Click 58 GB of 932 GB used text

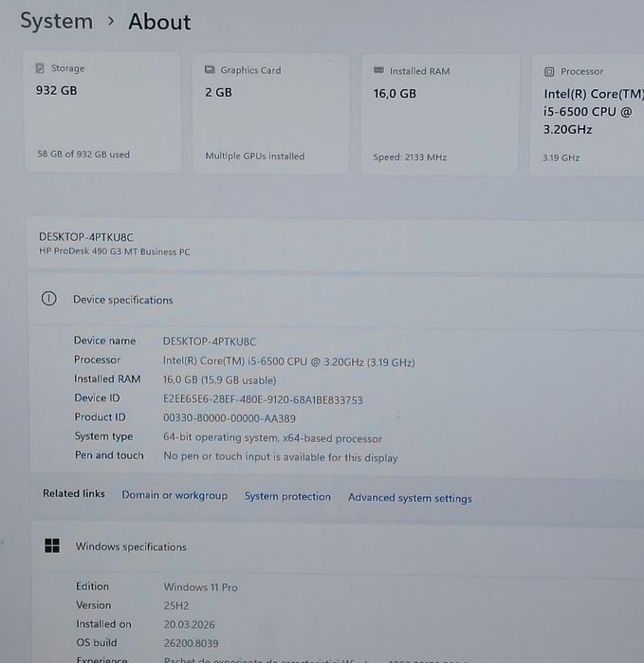(x=83, y=154)
